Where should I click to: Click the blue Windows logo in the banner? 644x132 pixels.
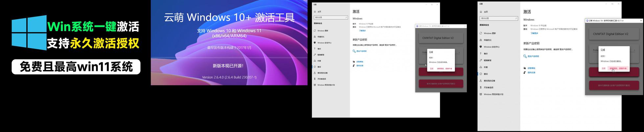(29, 33)
